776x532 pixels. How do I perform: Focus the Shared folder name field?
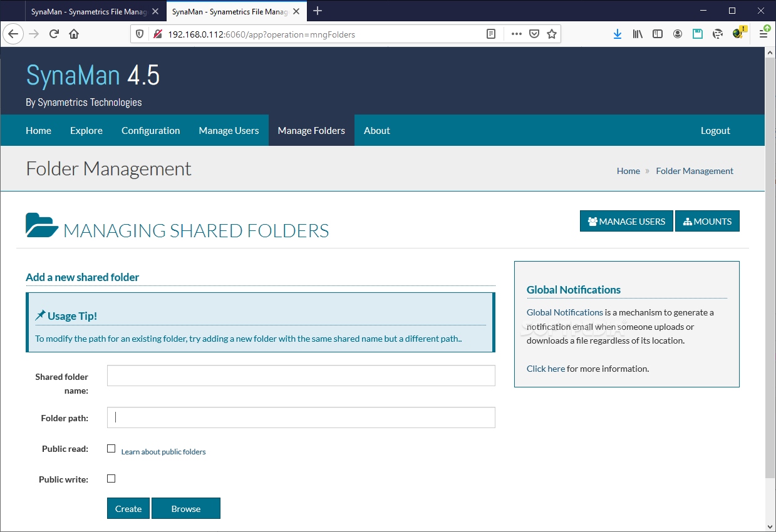[x=301, y=376]
